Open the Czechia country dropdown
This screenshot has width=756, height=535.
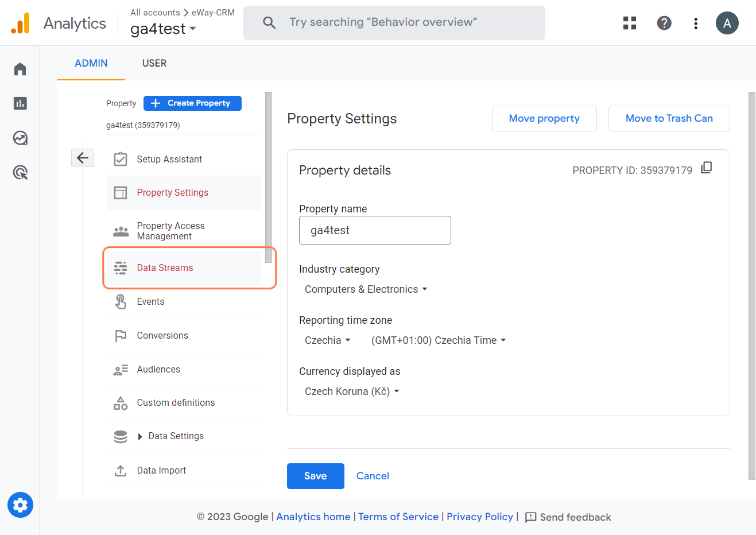(x=327, y=340)
